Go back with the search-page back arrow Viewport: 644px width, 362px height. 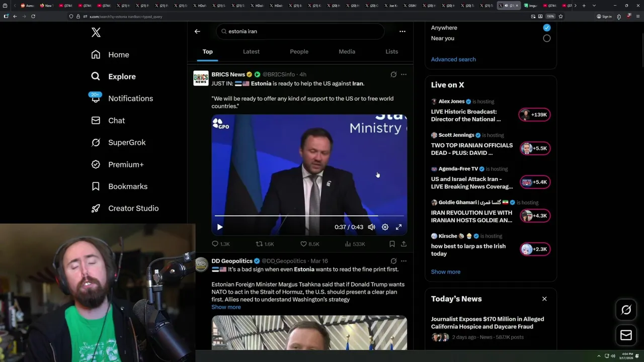point(197,31)
